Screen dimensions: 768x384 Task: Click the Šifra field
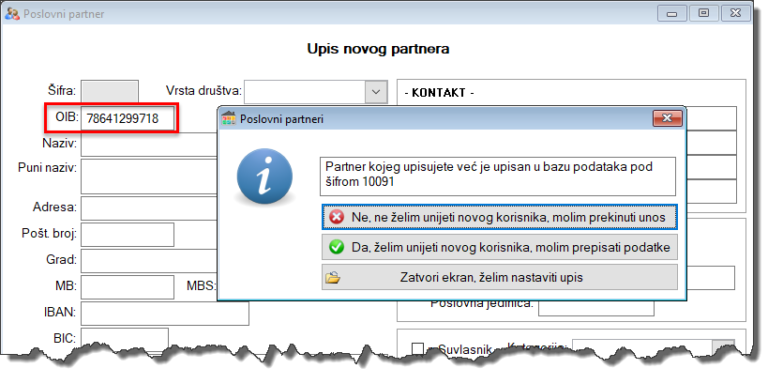[110, 92]
